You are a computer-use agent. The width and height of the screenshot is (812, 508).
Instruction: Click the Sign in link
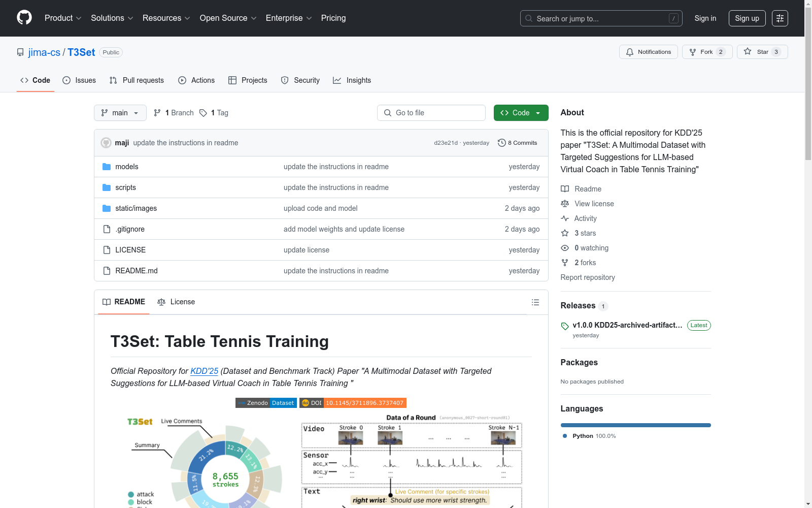click(705, 18)
